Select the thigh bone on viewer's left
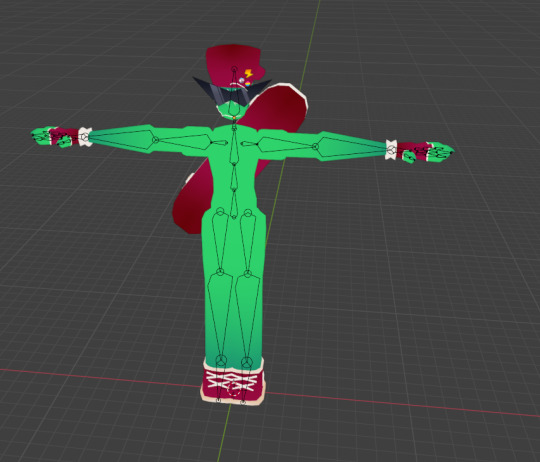Image resolution: width=540 pixels, height=462 pixels. (220, 241)
